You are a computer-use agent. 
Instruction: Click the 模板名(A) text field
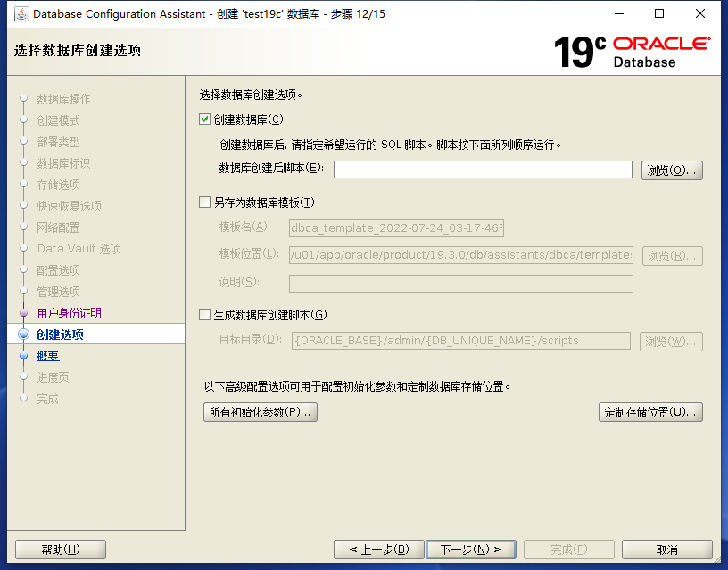(x=396, y=227)
